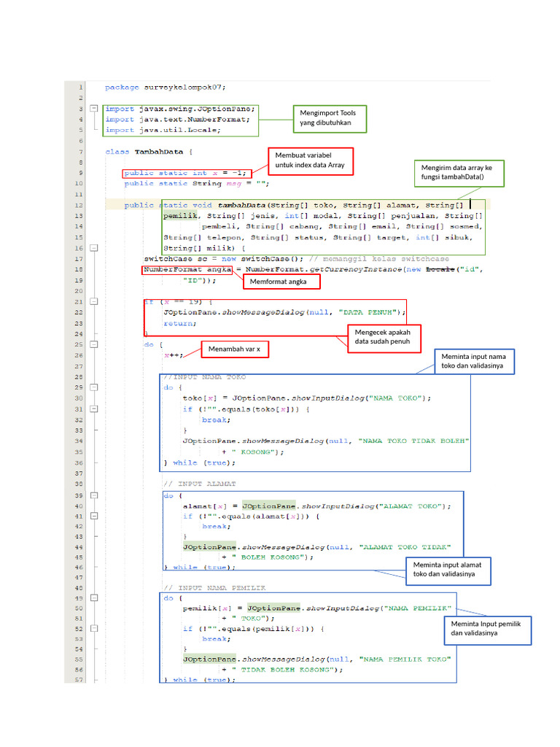Click the 'public static String msg' line
The width and height of the screenshot is (560, 747).
coord(197,183)
